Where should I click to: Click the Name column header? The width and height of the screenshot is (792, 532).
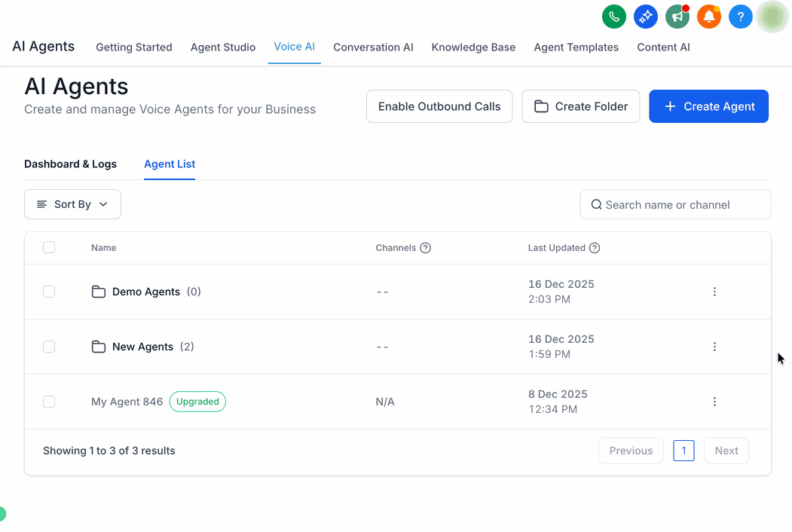click(103, 248)
